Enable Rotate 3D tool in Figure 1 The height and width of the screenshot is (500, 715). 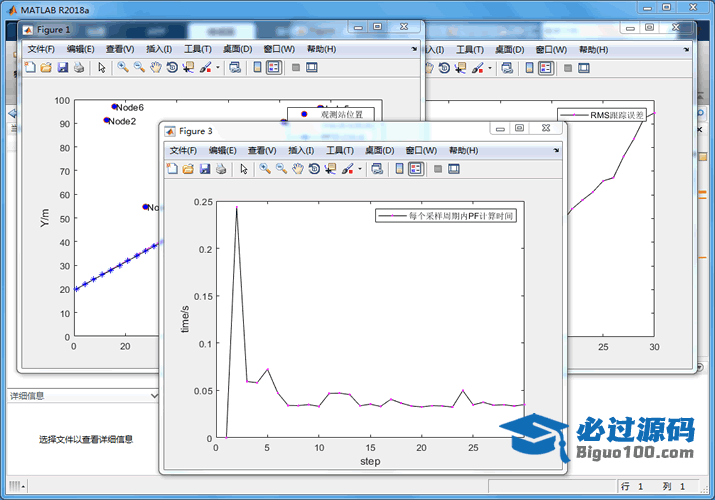[x=172, y=67]
